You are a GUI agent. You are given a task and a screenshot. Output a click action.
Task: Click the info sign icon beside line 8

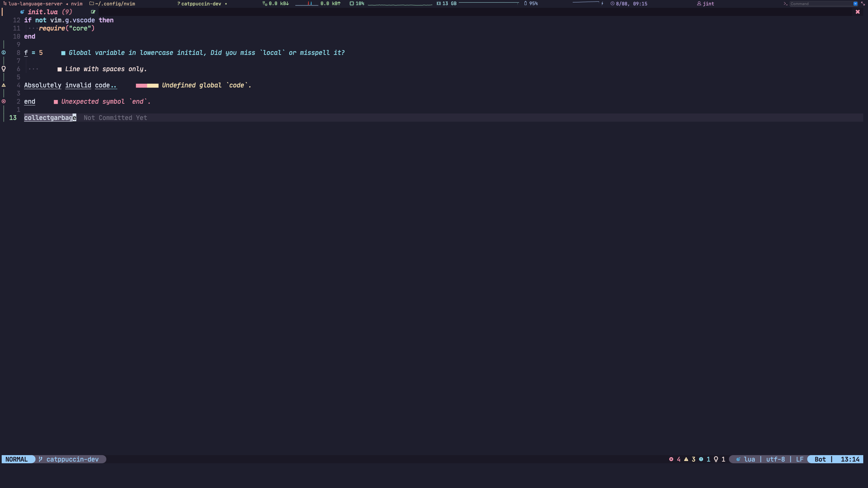click(x=4, y=53)
